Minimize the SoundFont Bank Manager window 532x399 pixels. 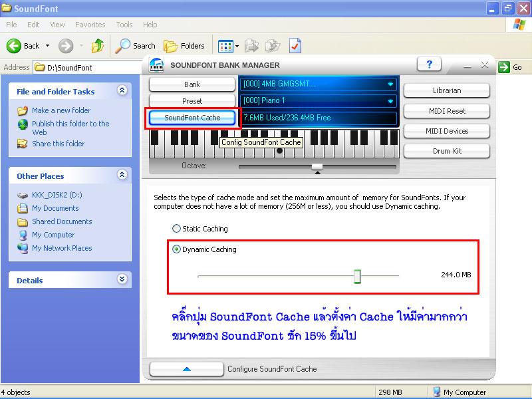pyautogui.click(x=467, y=66)
